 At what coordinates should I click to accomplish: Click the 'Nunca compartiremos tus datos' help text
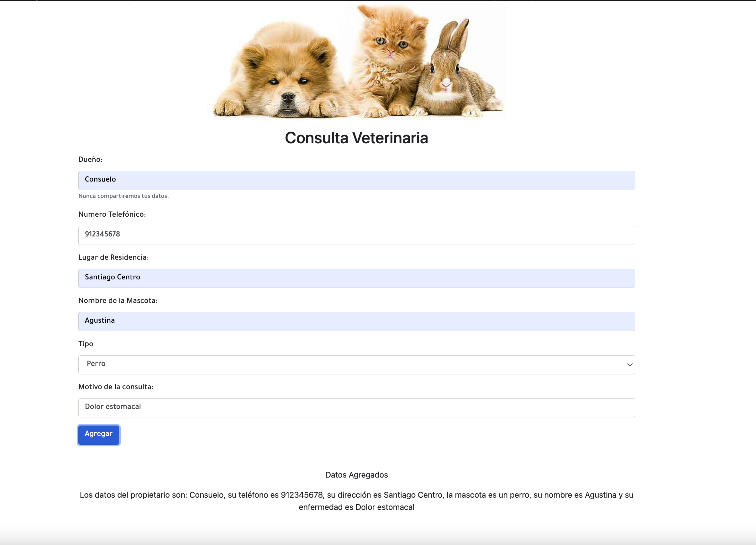[x=123, y=196]
